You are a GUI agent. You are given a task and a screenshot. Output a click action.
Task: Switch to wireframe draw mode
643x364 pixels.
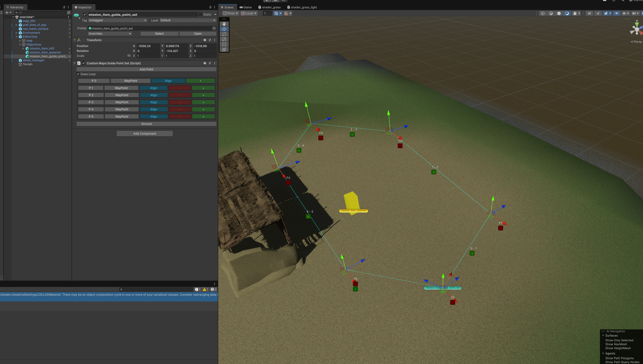coord(543,13)
